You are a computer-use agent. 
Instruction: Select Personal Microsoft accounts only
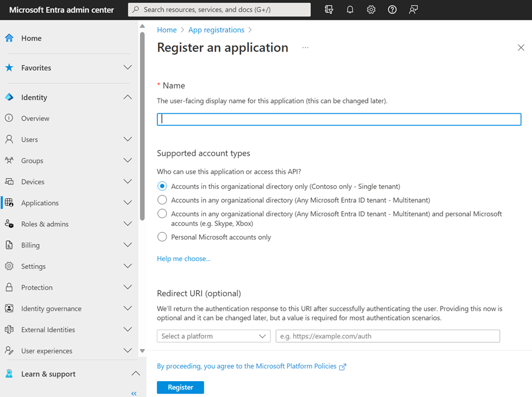(x=161, y=237)
